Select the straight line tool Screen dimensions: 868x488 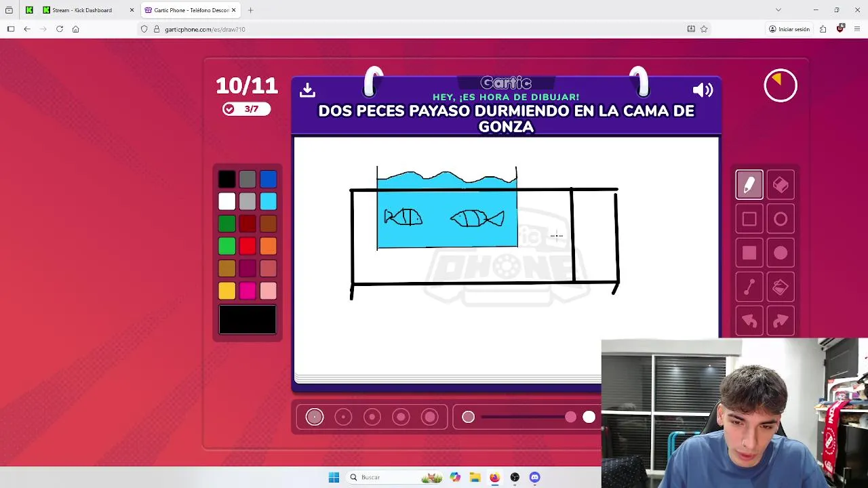tap(749, 287)
